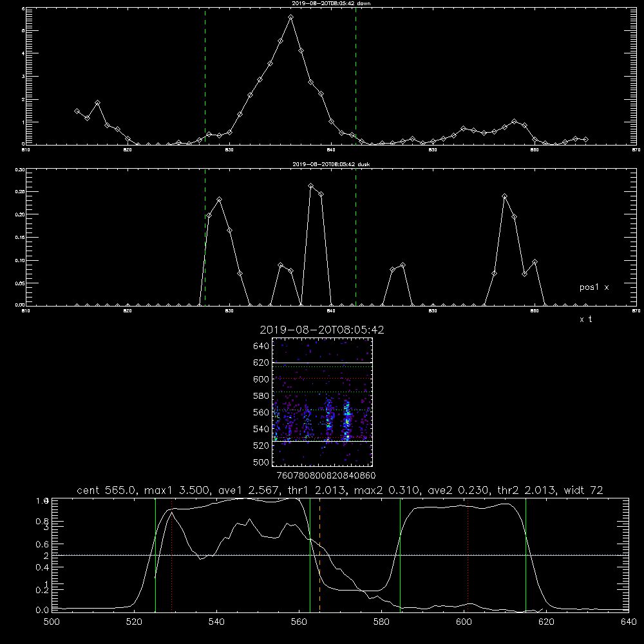Click left green dashed line in dusk plot

click(x=205, y=237)
